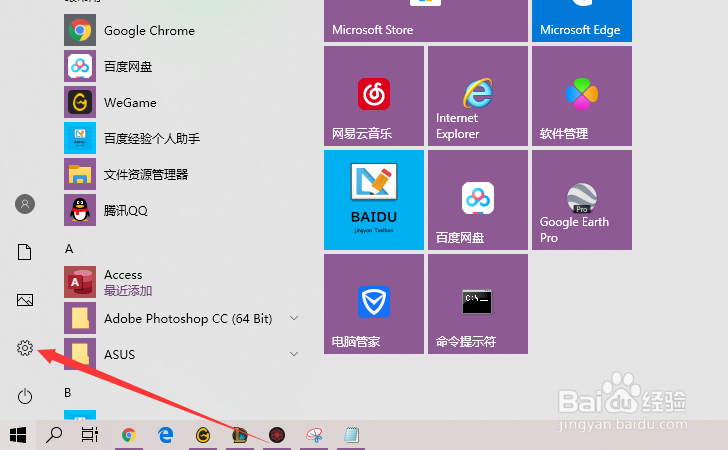Open Edge from the taskbar
The height and width of the screenshot is (450, 728).
[166, 435]
